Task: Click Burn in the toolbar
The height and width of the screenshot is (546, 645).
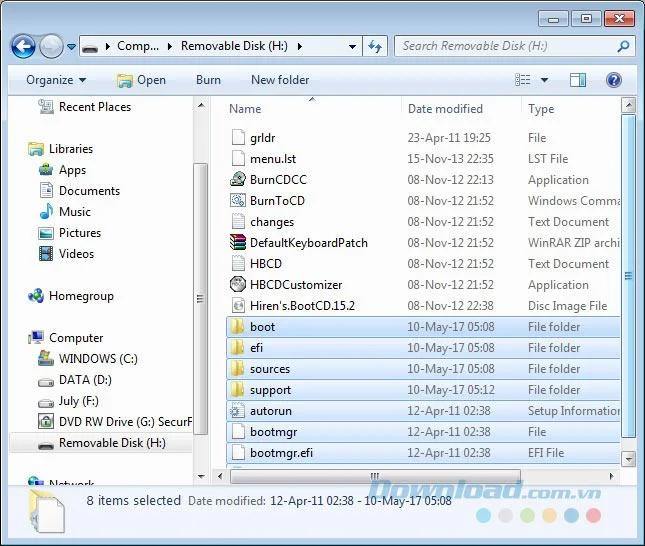Action: click(208, 80)
